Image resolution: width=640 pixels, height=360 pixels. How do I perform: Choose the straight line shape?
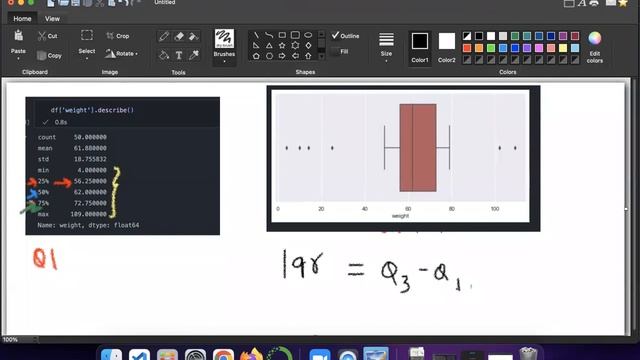[256, 35]
